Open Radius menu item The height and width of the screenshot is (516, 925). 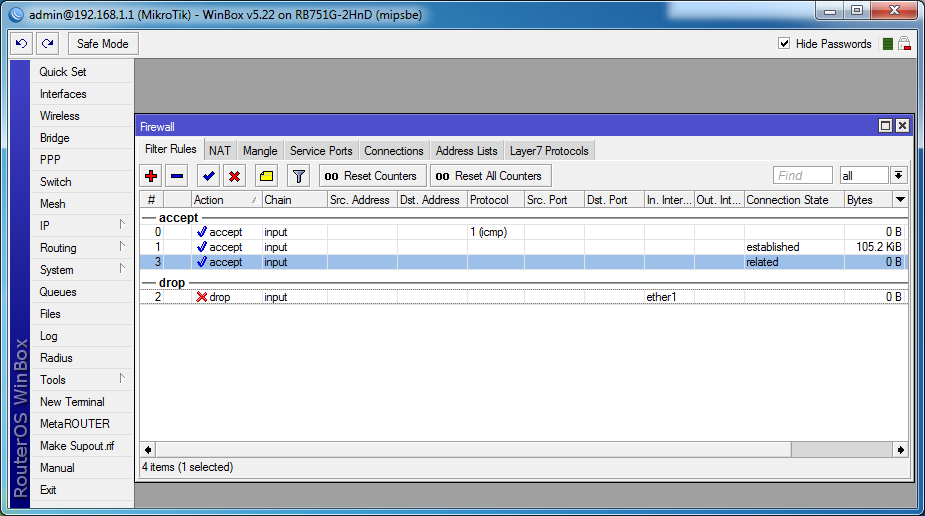click(x=56, y=358)
